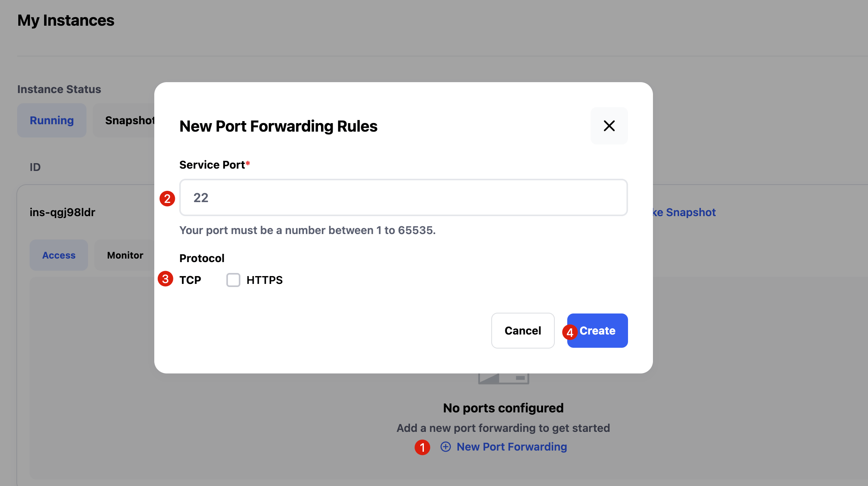This screenshot has width=868, height=486.
Task: Click the red step marker numbered 3
Action: 166,279
